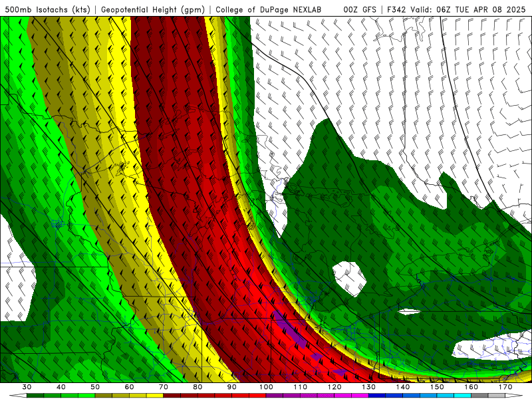Click the color bar label "100"
Viewport: 532px width, 399px height.
267,387
